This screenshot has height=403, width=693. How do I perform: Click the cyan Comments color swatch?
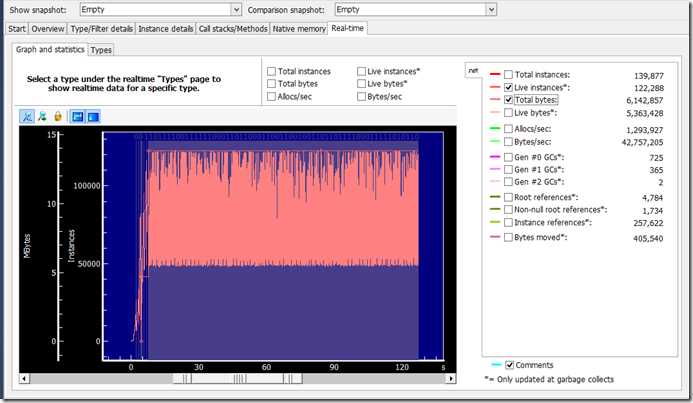tap(496, 365)
